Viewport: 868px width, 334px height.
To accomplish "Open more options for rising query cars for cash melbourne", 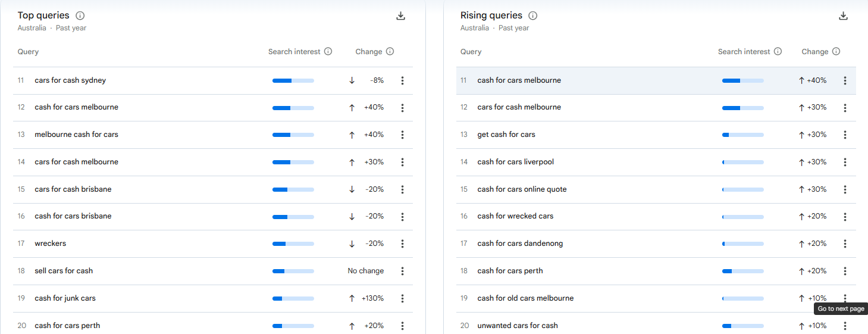I will point(845,108).
